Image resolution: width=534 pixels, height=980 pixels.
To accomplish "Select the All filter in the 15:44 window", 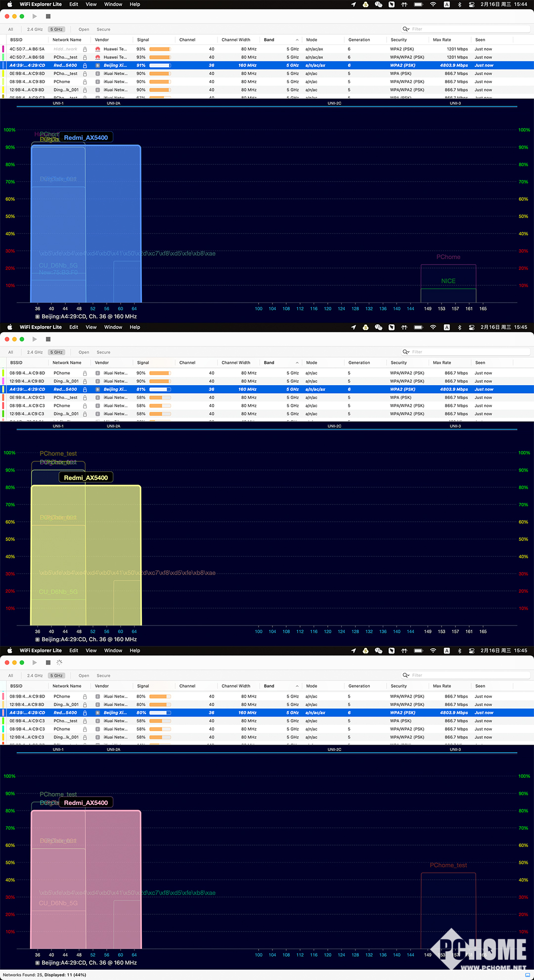I will [x=11, y=29].
